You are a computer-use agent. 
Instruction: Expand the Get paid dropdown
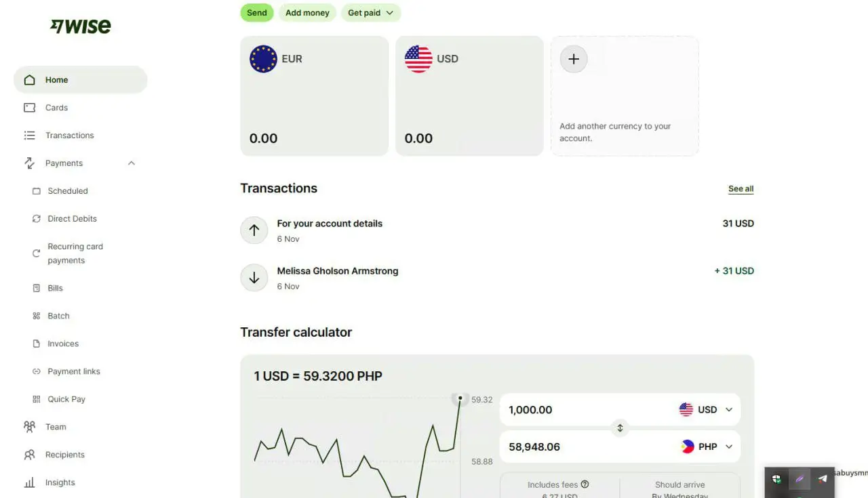click(370, 13)
